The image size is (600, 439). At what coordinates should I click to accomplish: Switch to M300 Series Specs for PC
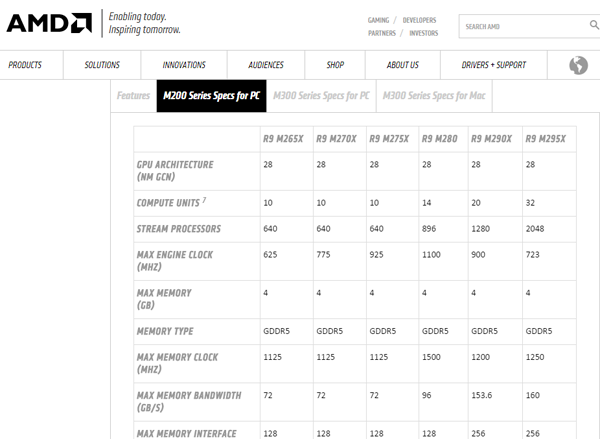pos(321,96)
